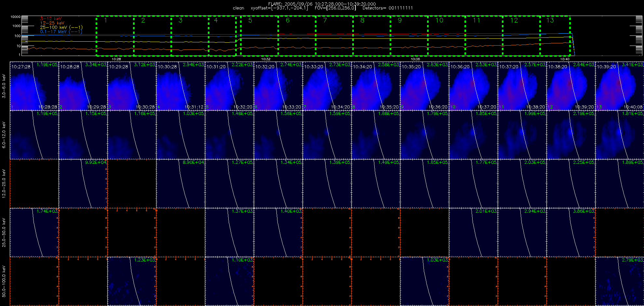
Task: Select time interval 1 on the lightcurve
Action: (115, 36)
